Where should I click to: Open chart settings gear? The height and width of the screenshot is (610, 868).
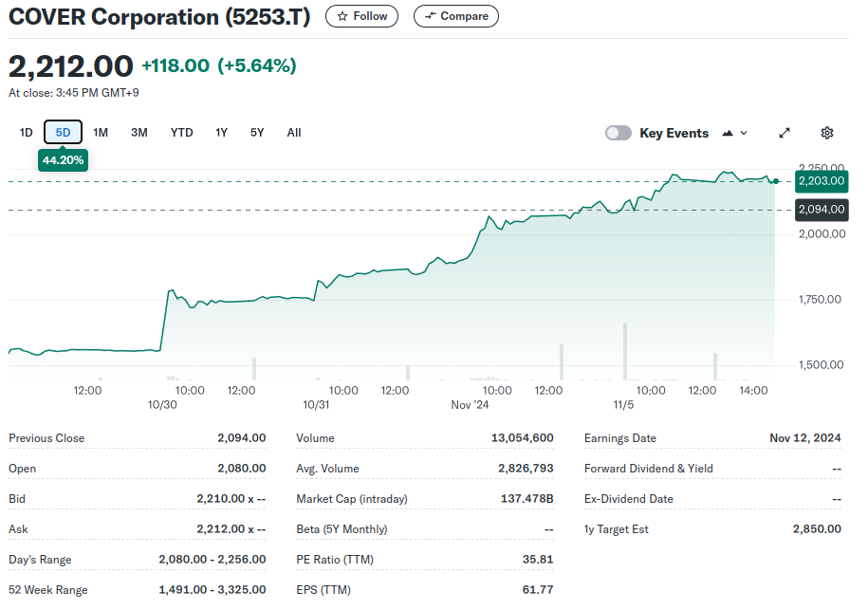[826, 133]
